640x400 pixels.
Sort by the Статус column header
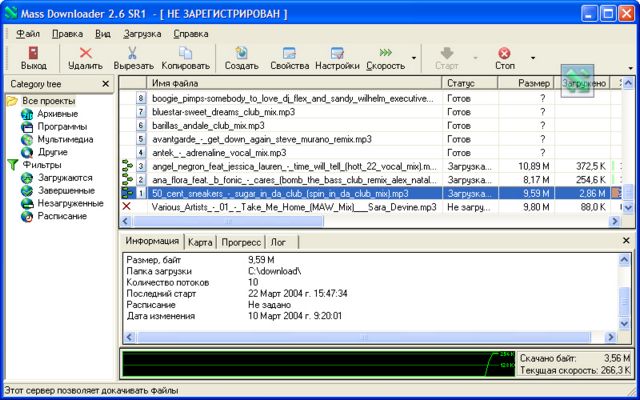click(x=470, y=83)
